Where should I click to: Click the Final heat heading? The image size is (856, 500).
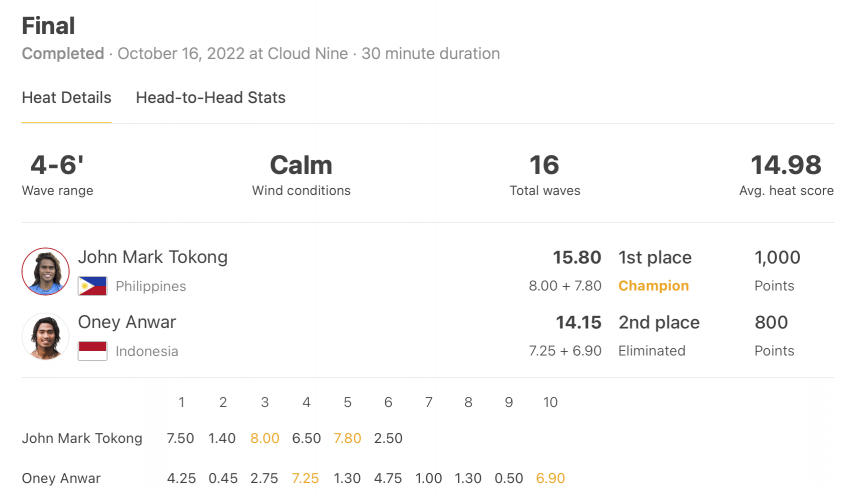click(48, 26)
